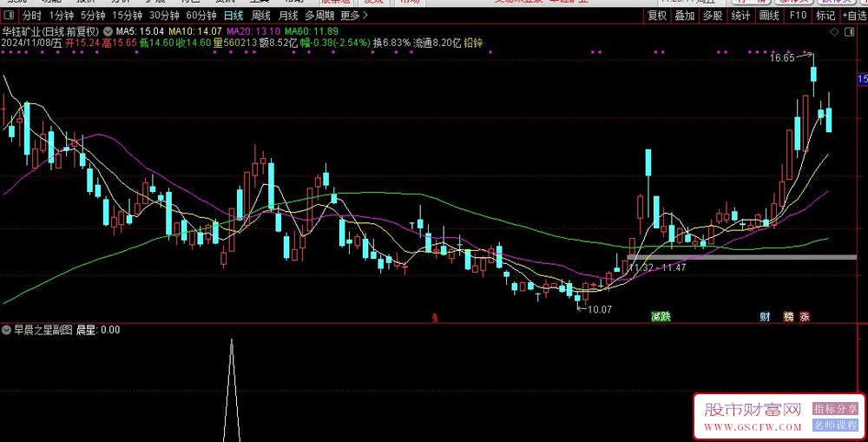Click the 10.07 low price label
Image resolution: width=868 pixels, height=442 pixels.
(x=600, y=310)
